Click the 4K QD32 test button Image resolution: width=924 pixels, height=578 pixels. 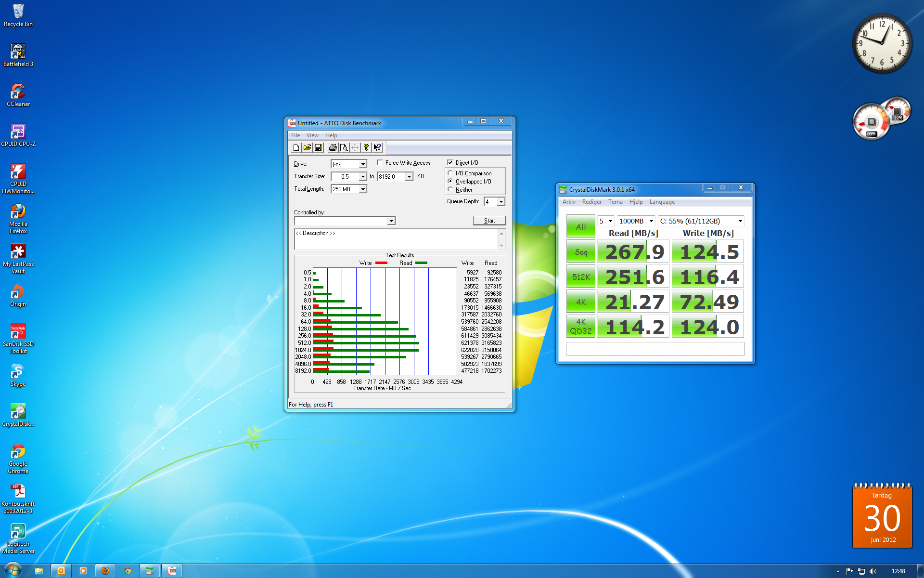[x=581, y=327]
